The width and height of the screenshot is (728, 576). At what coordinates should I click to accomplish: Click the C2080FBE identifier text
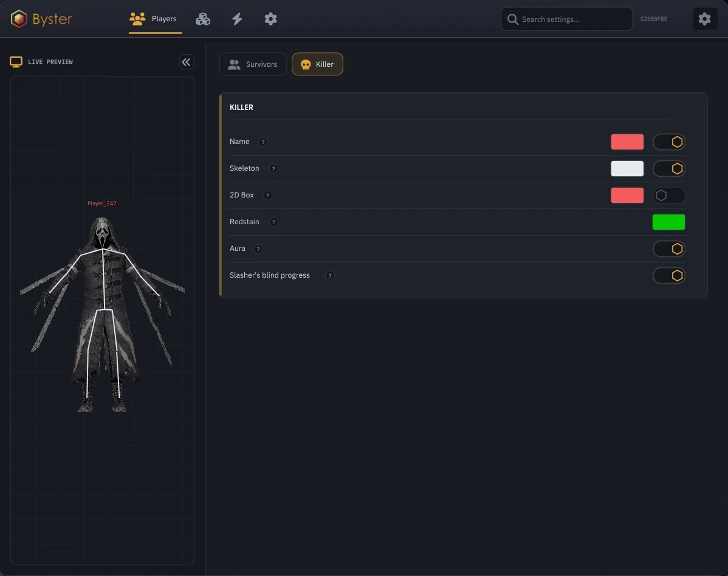654,19
